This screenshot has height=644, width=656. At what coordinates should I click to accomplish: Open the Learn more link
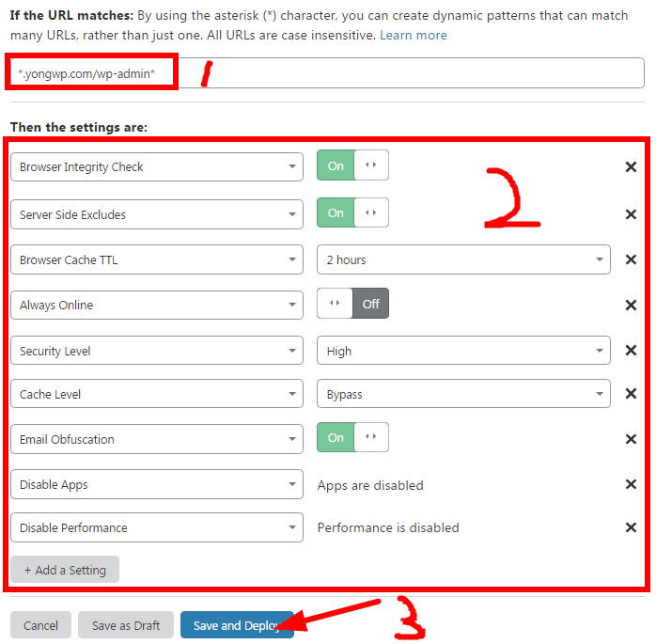pyautogui.click(x=413, y=35)
